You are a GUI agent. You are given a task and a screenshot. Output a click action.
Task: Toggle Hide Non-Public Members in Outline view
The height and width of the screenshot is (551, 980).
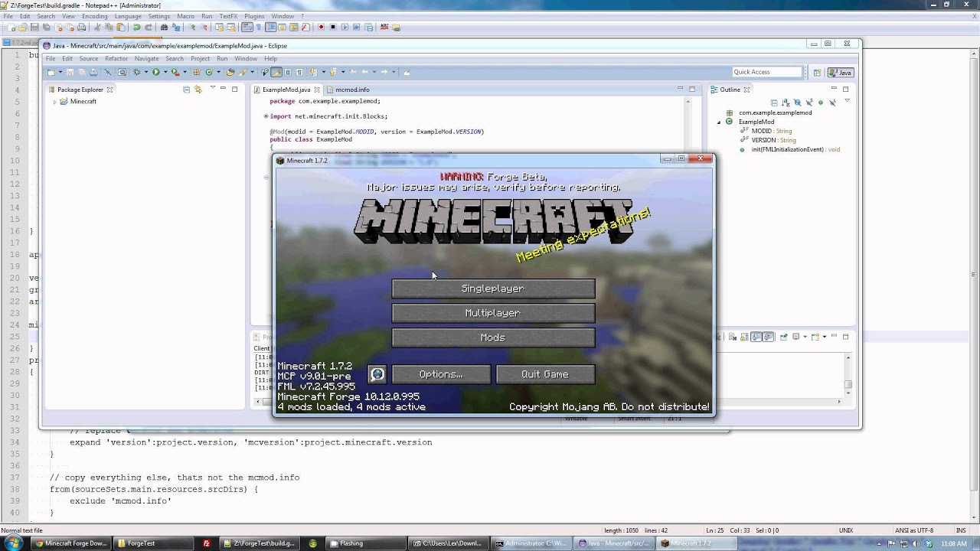[x=821, y=103]
